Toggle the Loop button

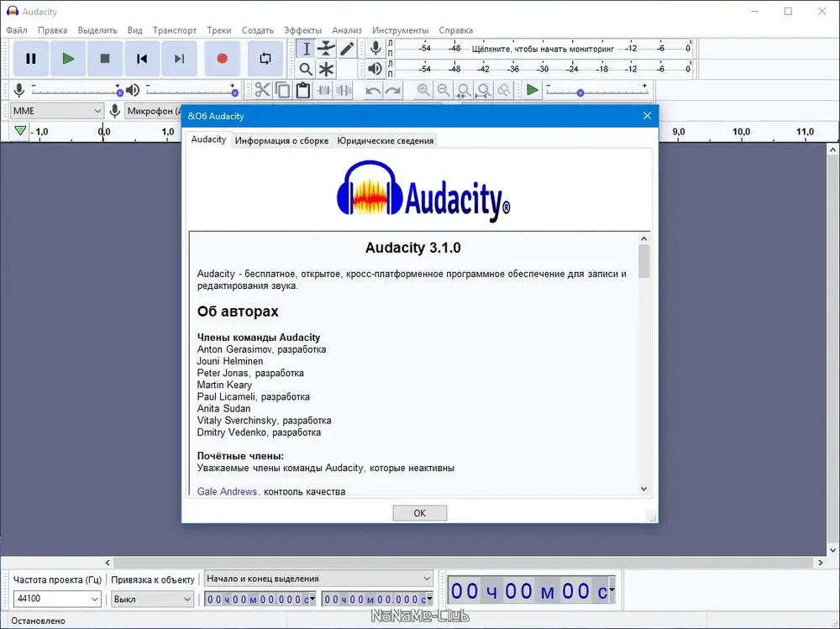(x=265, y=59)
